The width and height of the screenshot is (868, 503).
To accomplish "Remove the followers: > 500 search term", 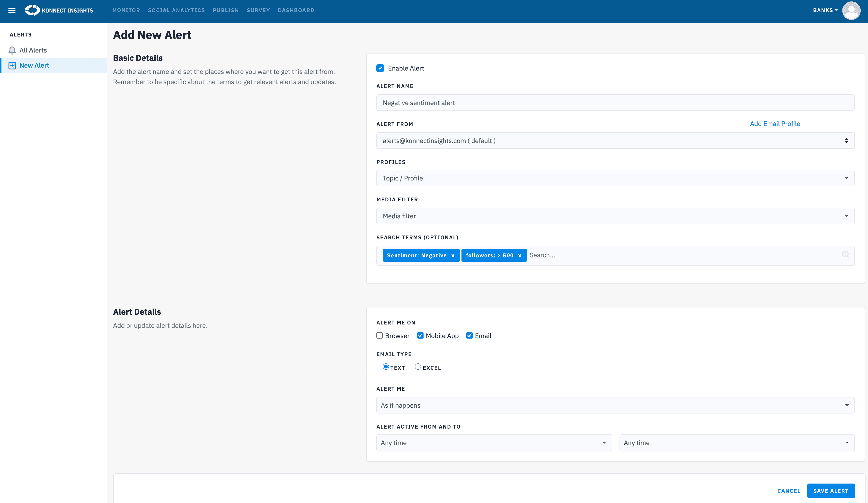I will pos(520,255).
